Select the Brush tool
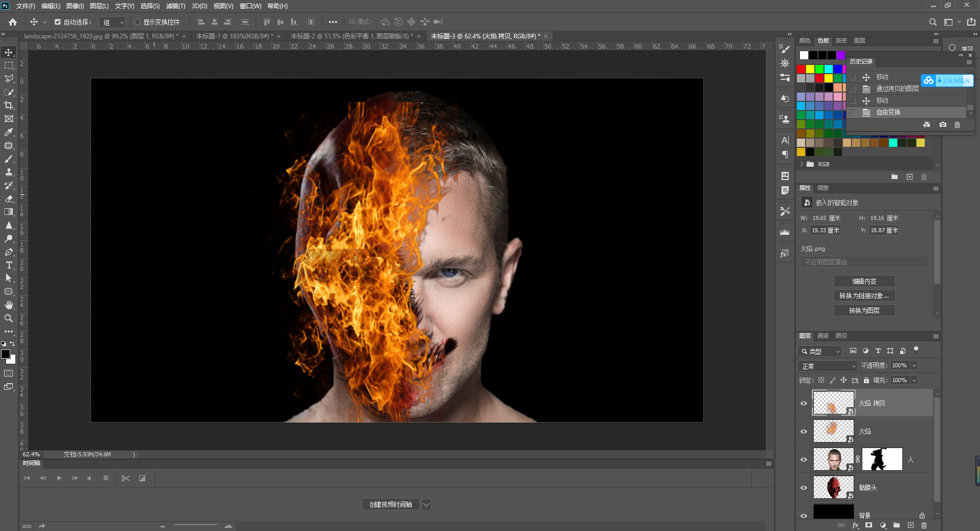980x531 pixels. (x=9, y=159)
